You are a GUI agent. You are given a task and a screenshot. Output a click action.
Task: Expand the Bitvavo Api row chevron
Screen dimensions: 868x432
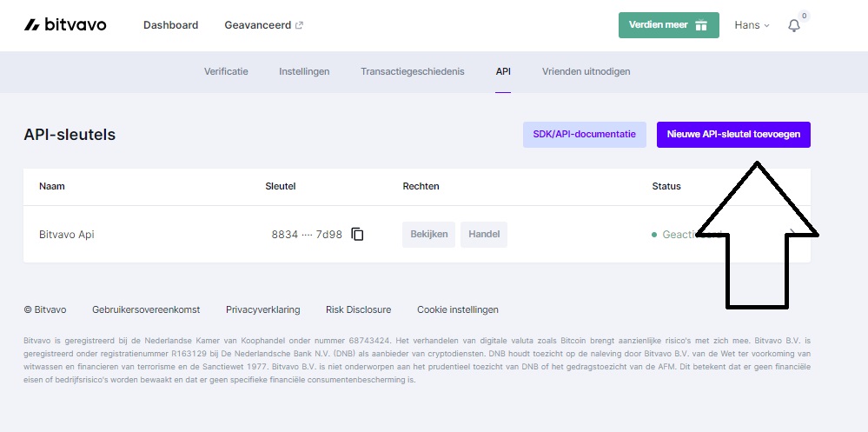tap(792, 233)
